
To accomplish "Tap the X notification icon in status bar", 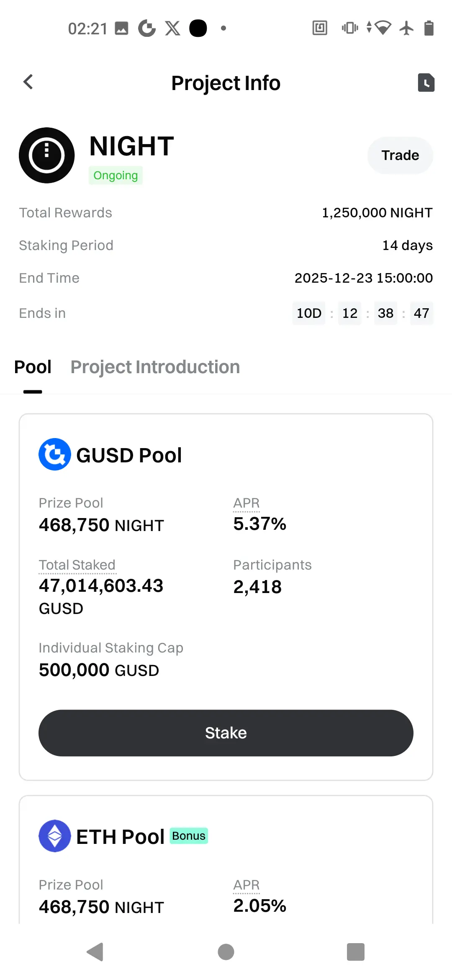I will coord(172,28).
